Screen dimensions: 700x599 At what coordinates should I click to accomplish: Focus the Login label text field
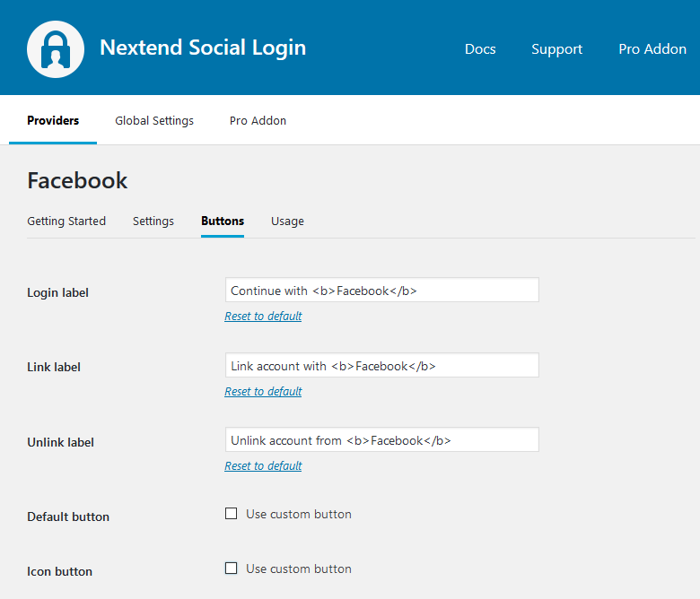(x=381, y=291)
